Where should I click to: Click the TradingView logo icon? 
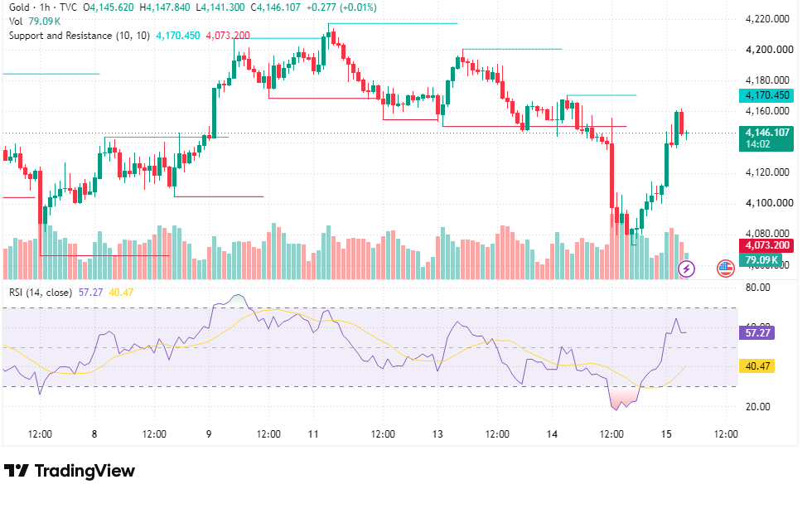16,471
